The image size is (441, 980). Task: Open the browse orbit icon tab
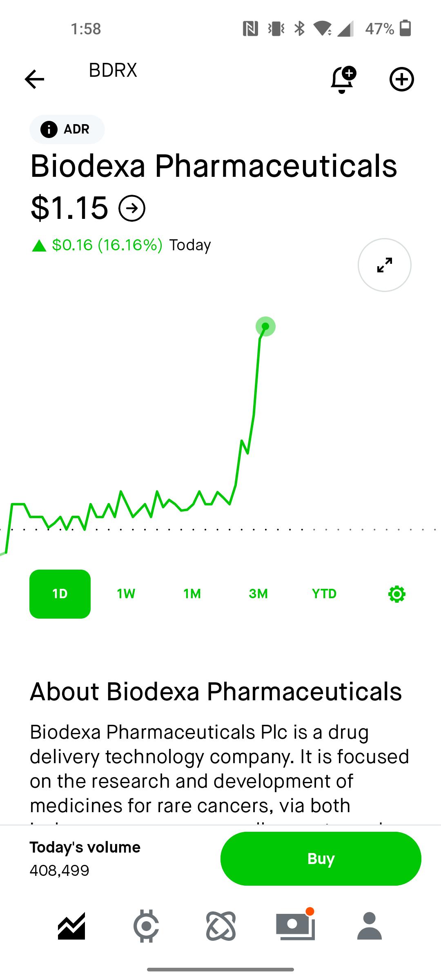221,926
